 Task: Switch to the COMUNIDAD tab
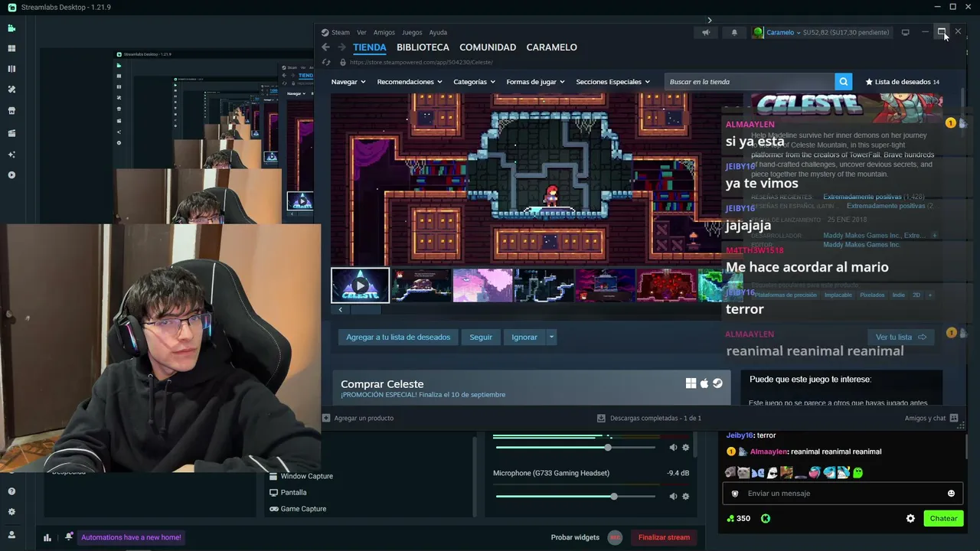pos(488,47)
